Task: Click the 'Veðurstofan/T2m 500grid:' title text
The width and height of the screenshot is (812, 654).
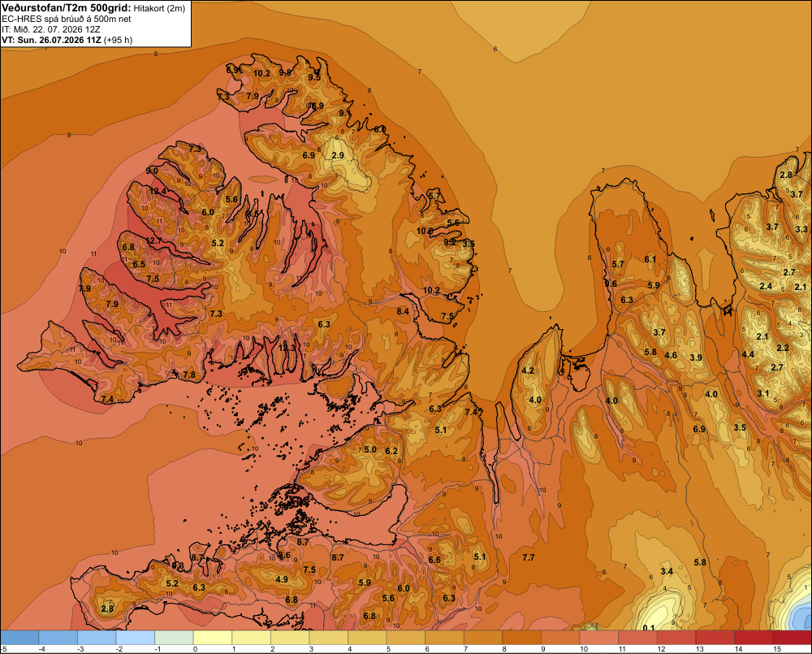Action: tap(67, 8)
